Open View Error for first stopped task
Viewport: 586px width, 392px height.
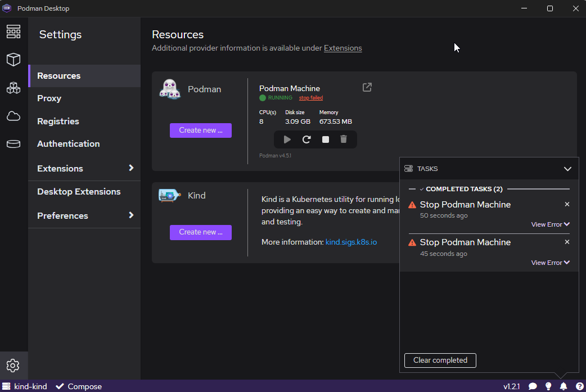(550, 224)
